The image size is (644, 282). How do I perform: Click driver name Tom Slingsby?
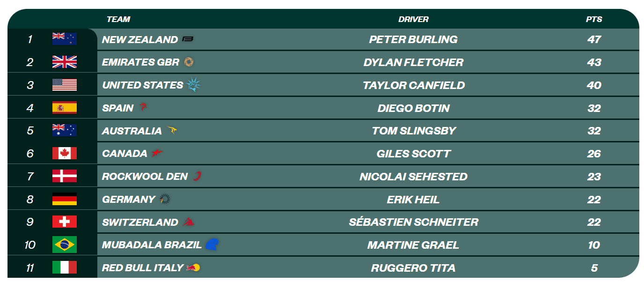(414, 131)
